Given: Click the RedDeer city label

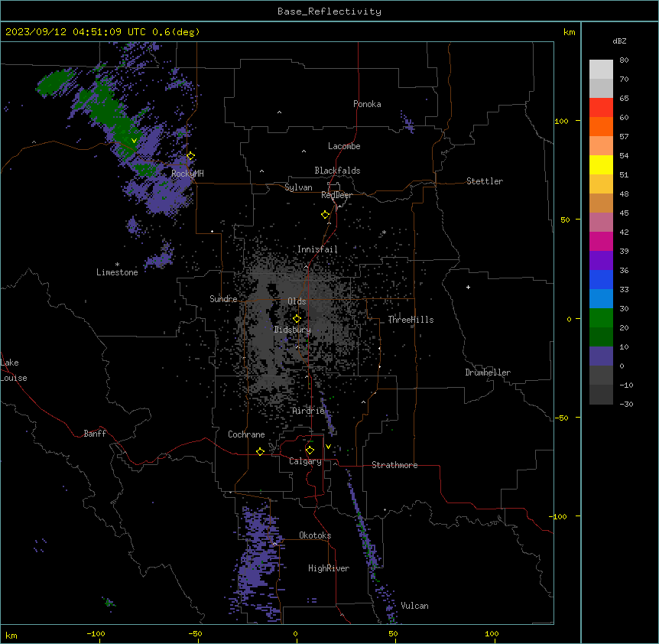Looking at the screenshot, I should click(x=336, y=195).
